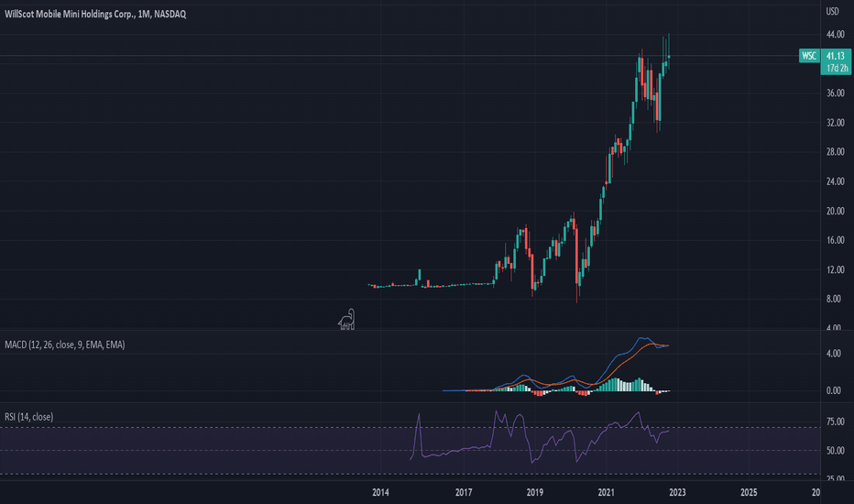Screen dimensions: 854x504
Task: Click the RSI 50.00 scale label
Action: click(x=836, y=451)
